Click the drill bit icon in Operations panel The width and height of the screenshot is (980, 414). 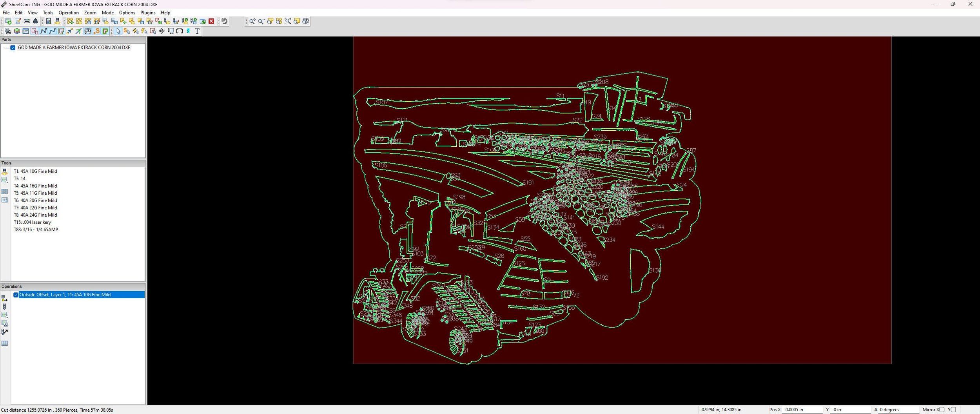tap(4, 306)
